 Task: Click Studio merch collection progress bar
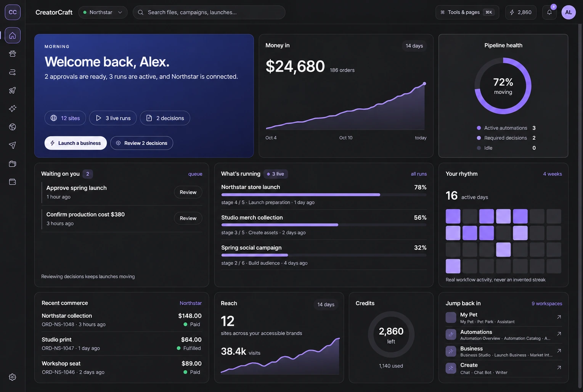pyautogui.click(x=324, y=225)
